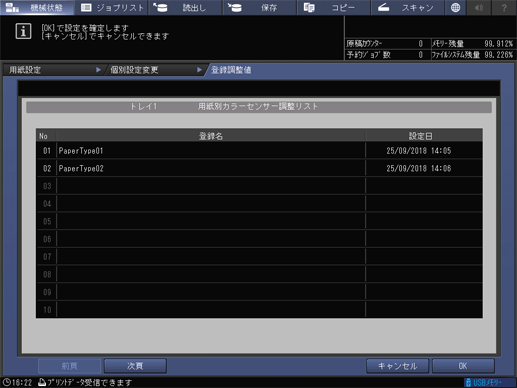Viewport: 517px width, 388px height.
Task: Click the USBメモリー status indicator
Action: [489, 382]
